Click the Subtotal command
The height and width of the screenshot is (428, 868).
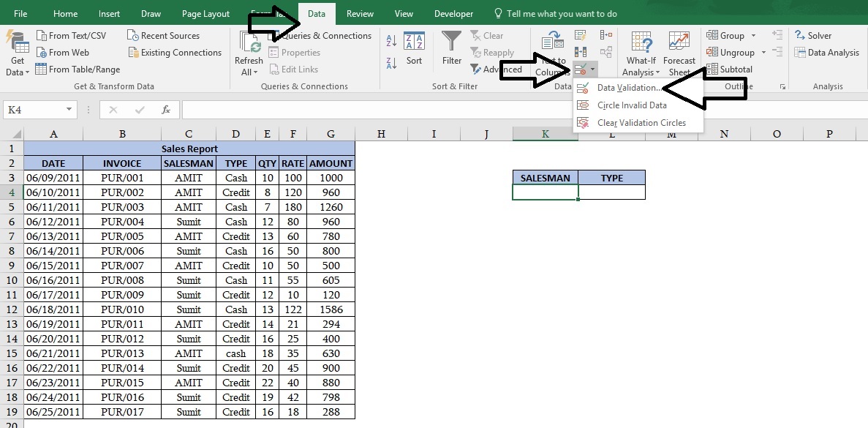pyautogui.click(x=730, y=70)
